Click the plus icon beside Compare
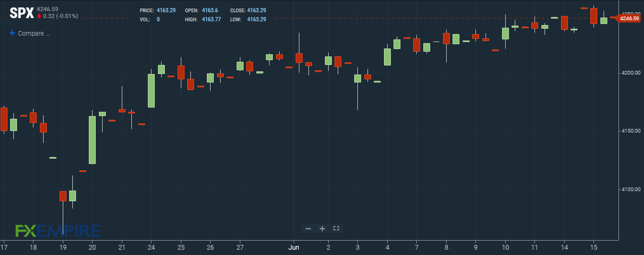644x255 pixels. [x=12, y=33]
